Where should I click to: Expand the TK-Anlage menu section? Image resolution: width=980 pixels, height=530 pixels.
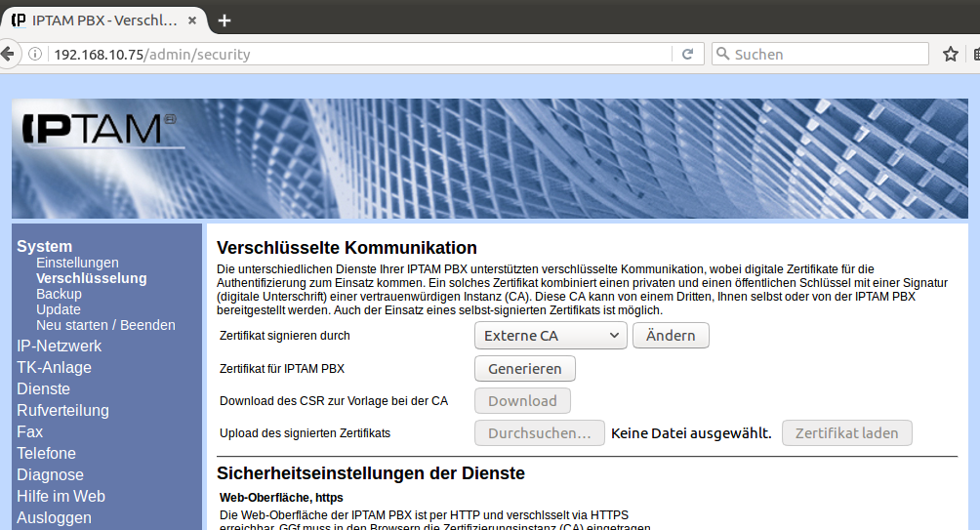point(54,368)
